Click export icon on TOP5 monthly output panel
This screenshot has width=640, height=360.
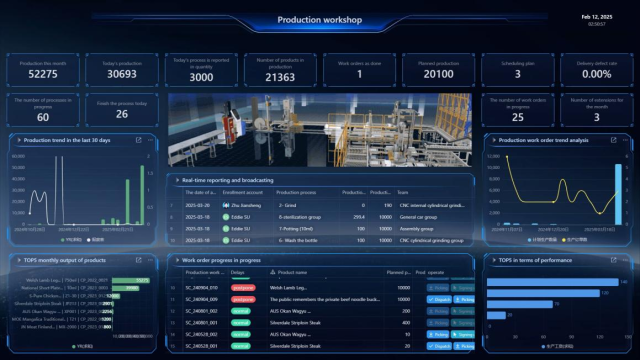click(x=139, y=260)
